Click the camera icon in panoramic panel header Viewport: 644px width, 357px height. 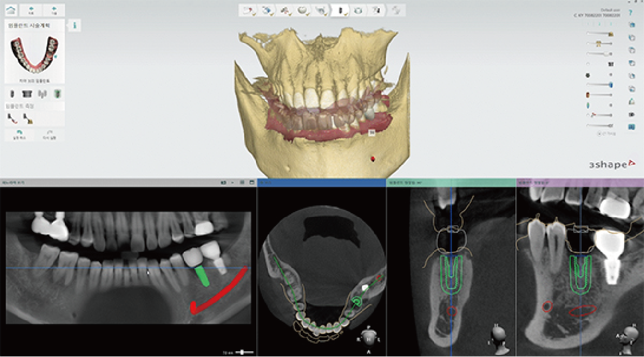224,182
